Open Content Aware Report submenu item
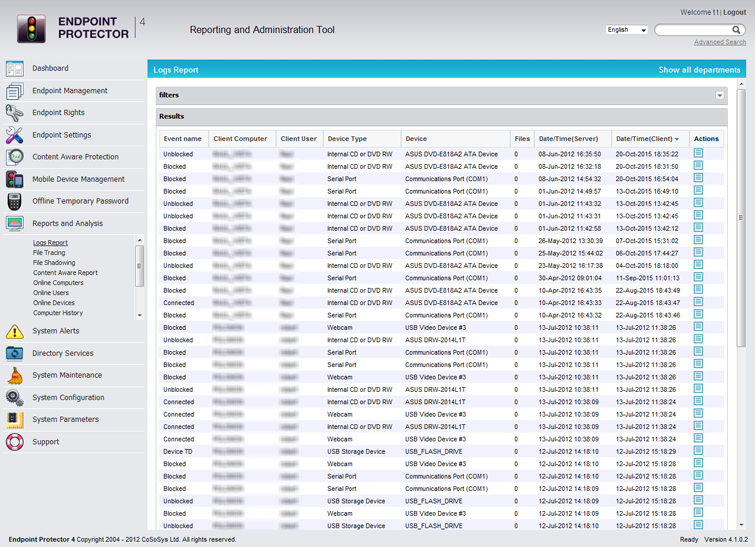 pyautogui.click(x=65, y=273)
